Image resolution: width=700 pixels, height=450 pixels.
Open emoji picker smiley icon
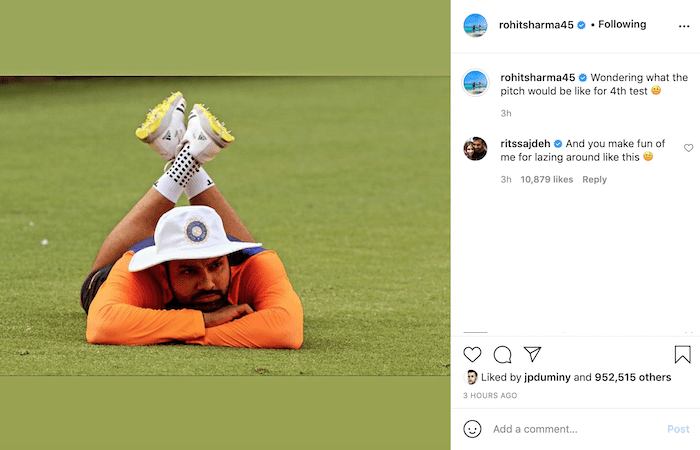pos(472,429)
